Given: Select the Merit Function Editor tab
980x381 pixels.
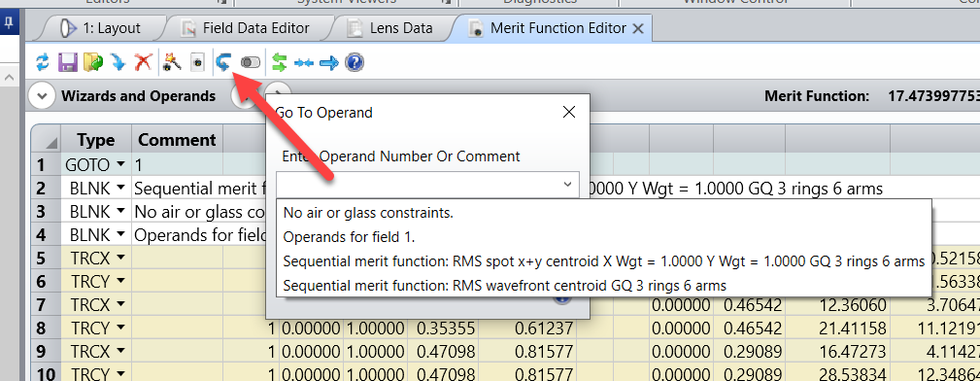Looking at the screenshot, I should pos(549,28).
